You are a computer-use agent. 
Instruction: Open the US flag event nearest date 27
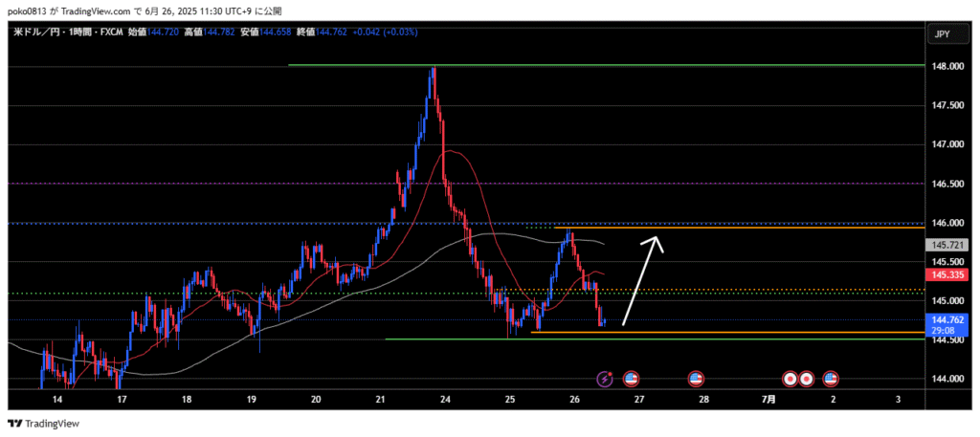coord(631,379)
